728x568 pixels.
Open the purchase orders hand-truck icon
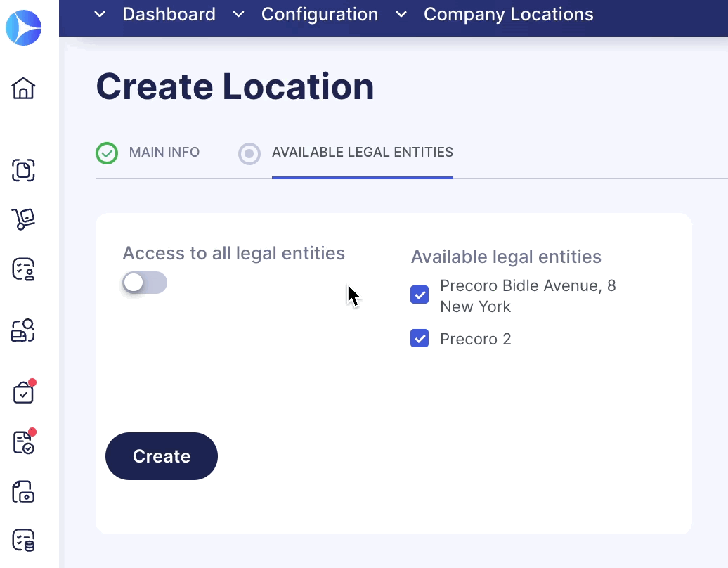click(x=23, y=219)
